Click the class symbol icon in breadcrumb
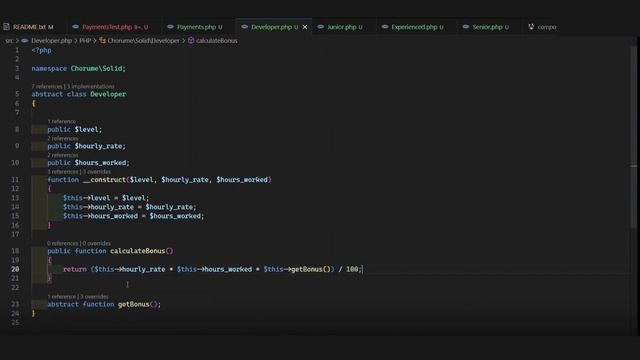Screen dimensions: 640x360 (102, 40)
